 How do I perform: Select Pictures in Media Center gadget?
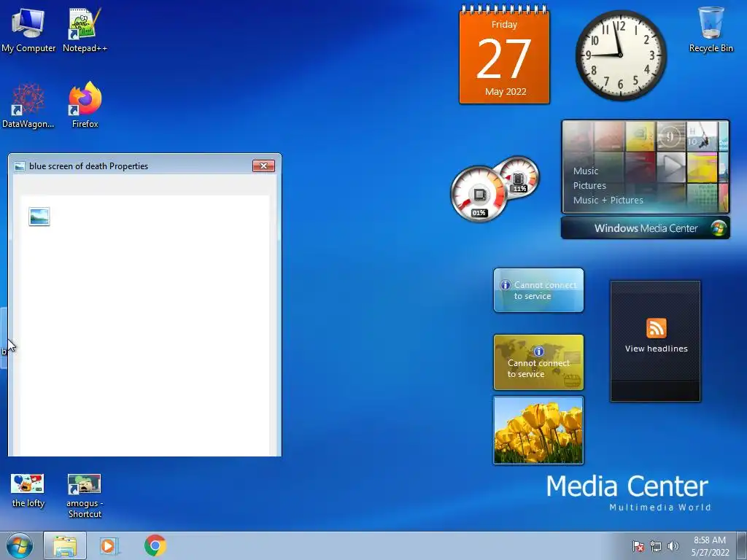pyautogui.click(x=589, y=186)
